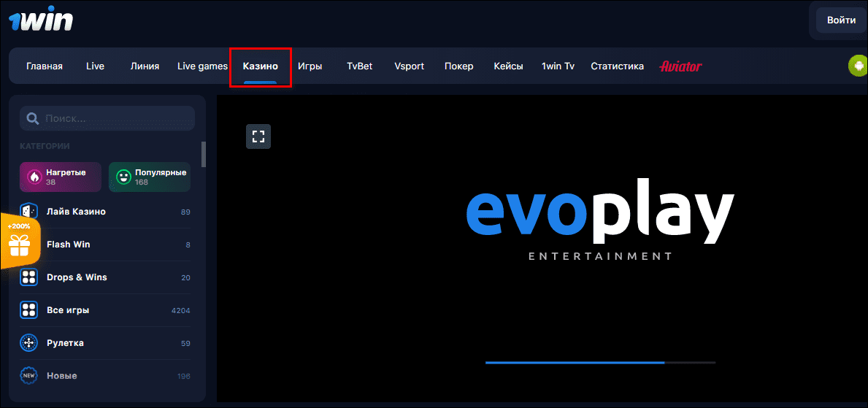This screenshot has width=868, height=408.
Task: Open the Live games tab
Action: pos(203,66)
